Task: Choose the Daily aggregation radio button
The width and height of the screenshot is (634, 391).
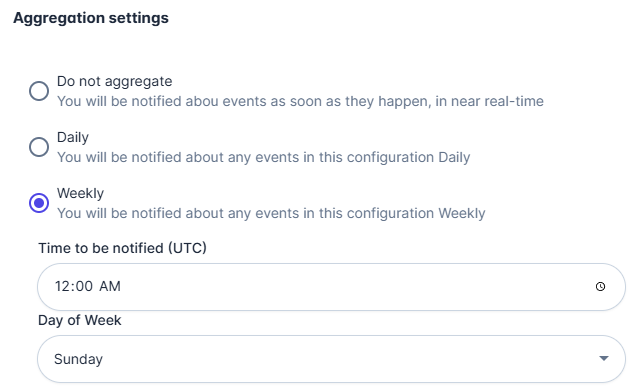Action: 39,147
